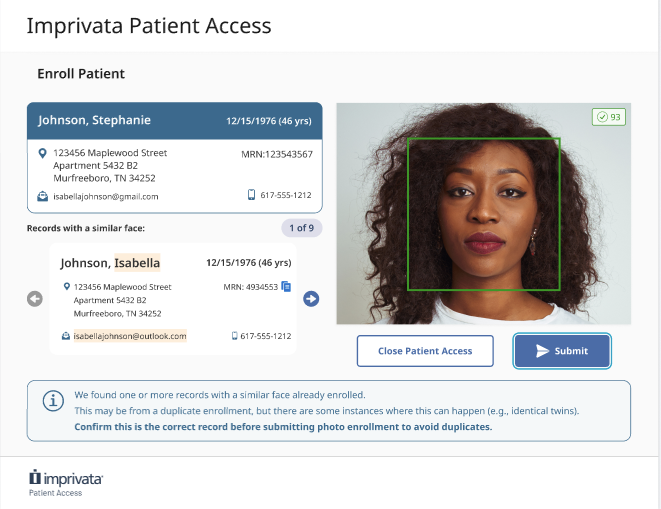Click the info icon in the notice banner

(53, 400)
